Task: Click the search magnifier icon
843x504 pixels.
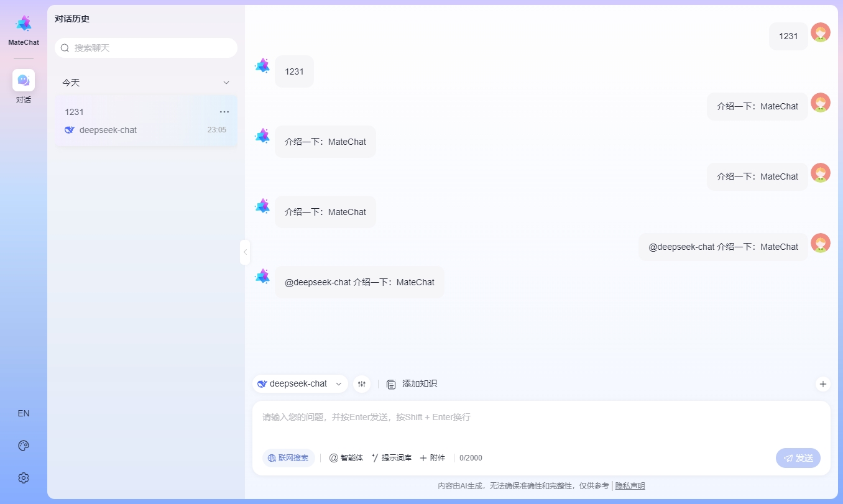Action: tap(65, 48)
